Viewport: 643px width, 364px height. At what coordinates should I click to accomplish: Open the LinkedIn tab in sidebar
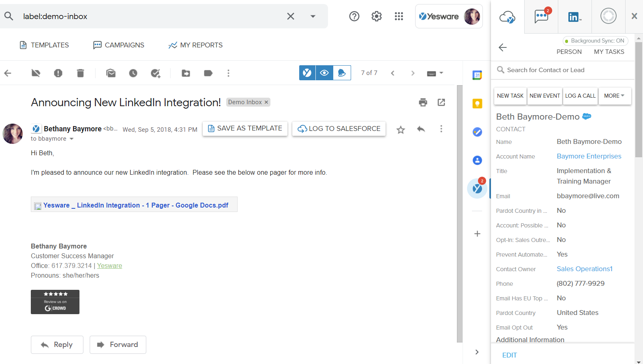pos(574,17)
